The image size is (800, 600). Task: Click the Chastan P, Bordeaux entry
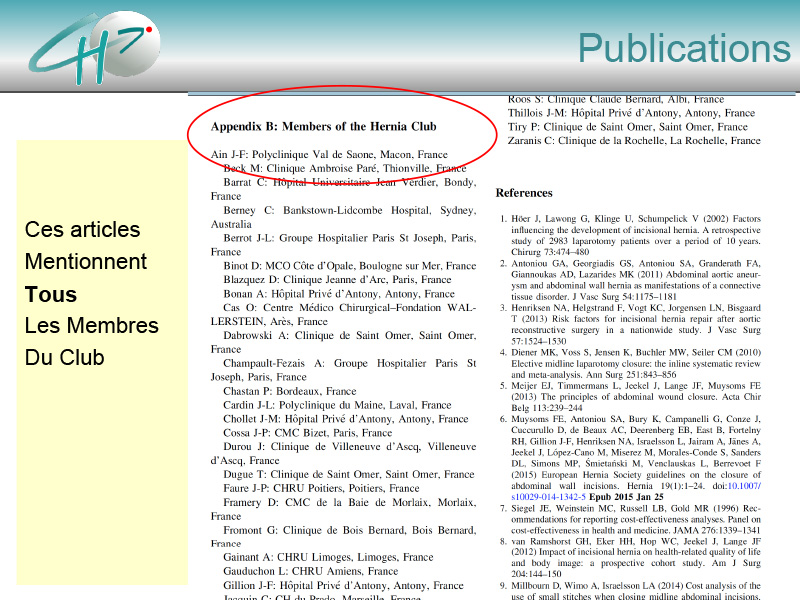pos(290,391)
